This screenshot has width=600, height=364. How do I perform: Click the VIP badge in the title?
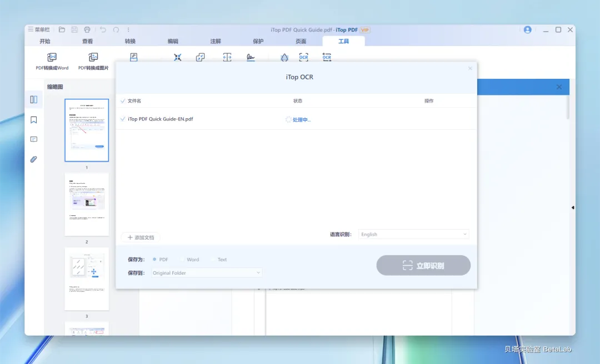[364, 30]
